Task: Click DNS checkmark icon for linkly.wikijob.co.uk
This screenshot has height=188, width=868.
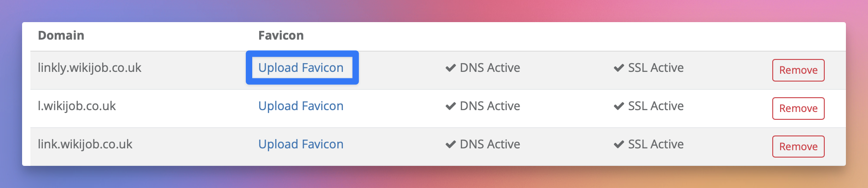Action: (450, 68)
